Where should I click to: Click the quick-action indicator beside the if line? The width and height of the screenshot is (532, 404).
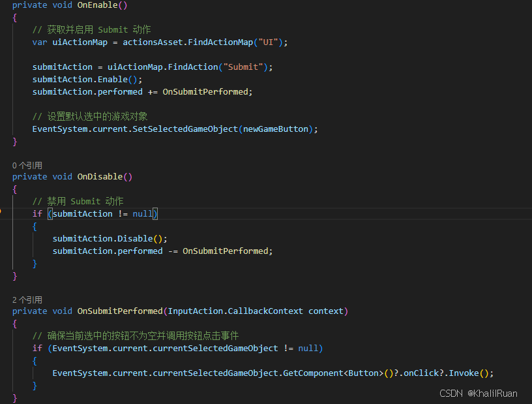tap(1, 211)
